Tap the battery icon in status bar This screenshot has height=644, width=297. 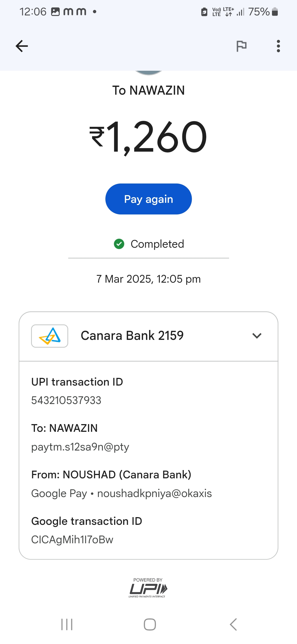point(275,12)
